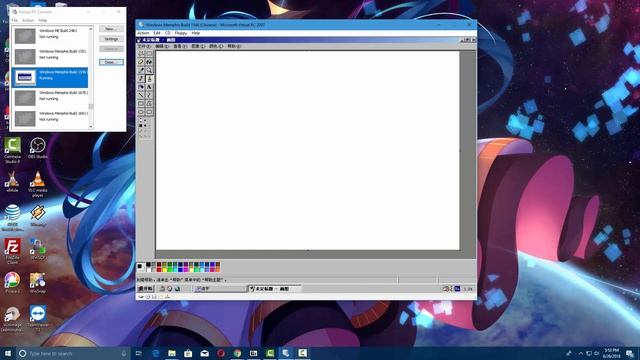This screenshot has width=640, height=360.
Task: Open the FileZilla Client desktop shortcut
Action: 12,251
